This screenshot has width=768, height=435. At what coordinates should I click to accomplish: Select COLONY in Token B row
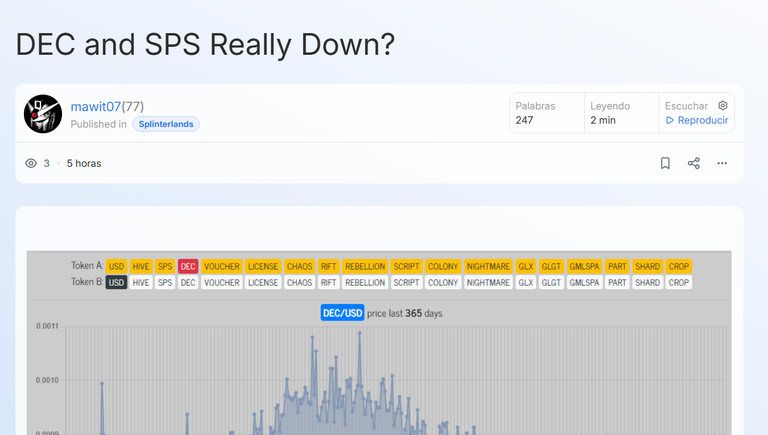pyautogui.click(x=443, y=283)
